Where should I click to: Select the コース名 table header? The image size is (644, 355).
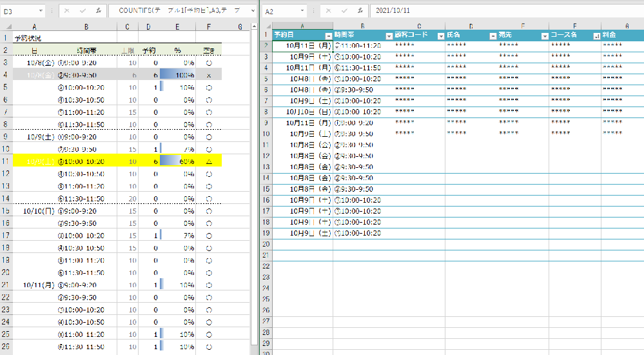pos(574,35)
